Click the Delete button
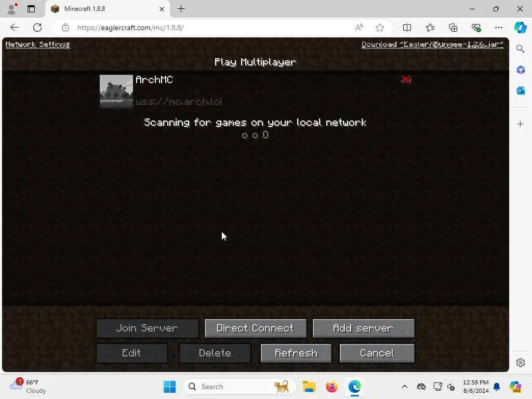This screenshot has width=532, height=399. point(215,353)
